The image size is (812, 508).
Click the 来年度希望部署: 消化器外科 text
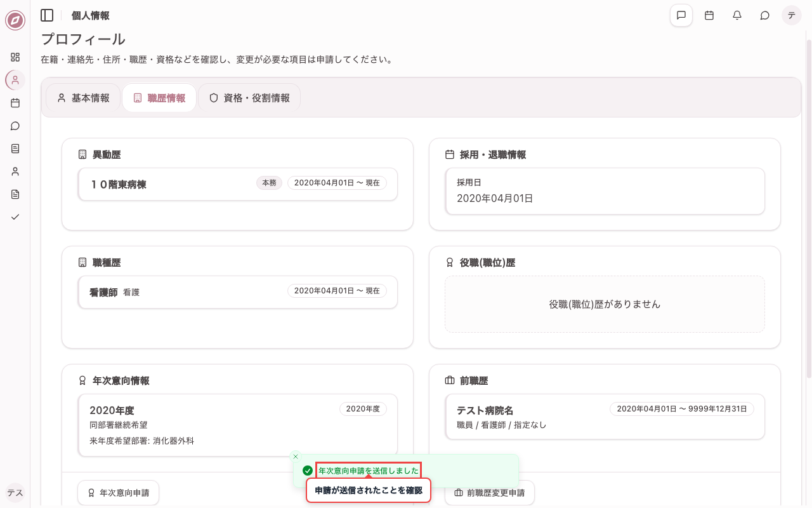[x=142, y=441]
